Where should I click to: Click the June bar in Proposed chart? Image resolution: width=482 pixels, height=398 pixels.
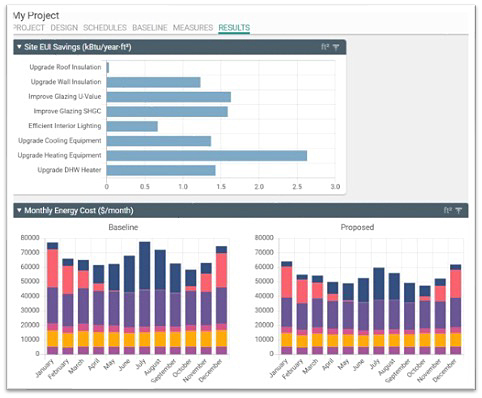point(363,316)
